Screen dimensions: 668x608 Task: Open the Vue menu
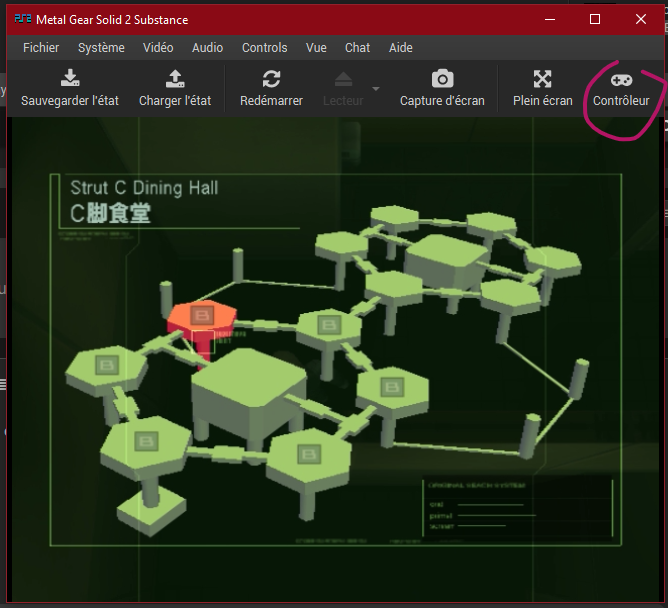click(316, 48)
